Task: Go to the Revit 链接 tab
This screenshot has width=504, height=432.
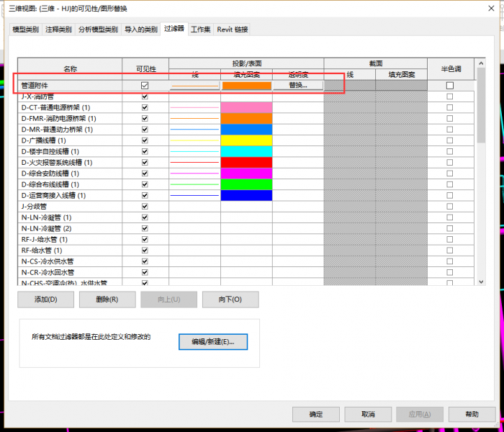Action: click(233, 30)
